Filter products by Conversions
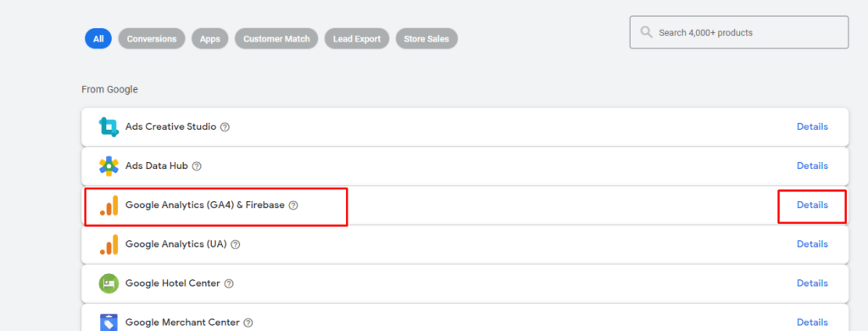Image resolution: width=868 pixels, height=331 pixels. tap(152, 39)
